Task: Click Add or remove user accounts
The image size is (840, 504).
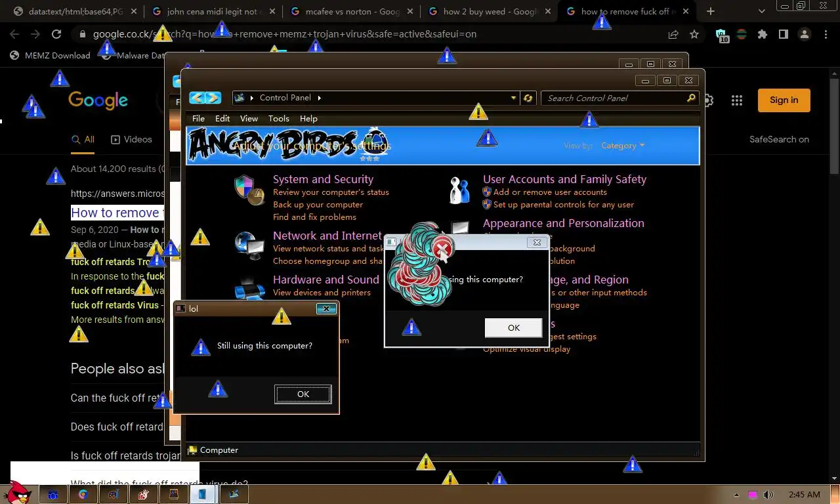Action: [550, 192]
